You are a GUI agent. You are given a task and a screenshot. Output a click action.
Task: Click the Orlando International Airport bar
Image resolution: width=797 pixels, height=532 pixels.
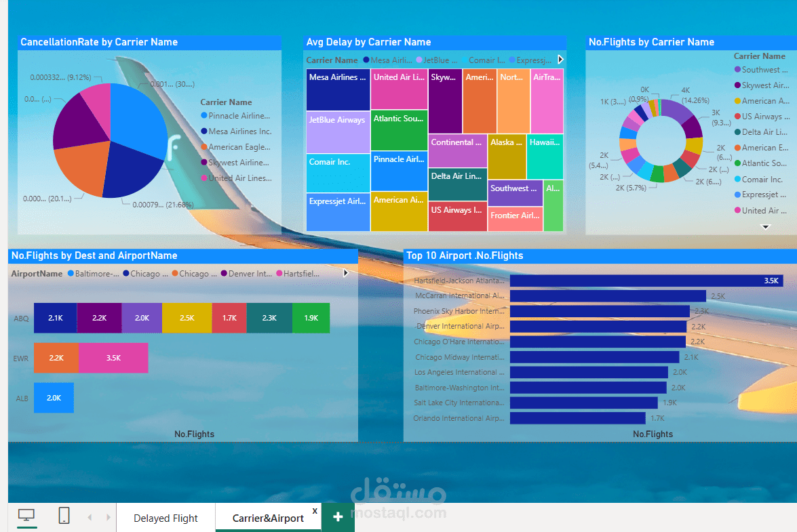click(x=578, y=417)
